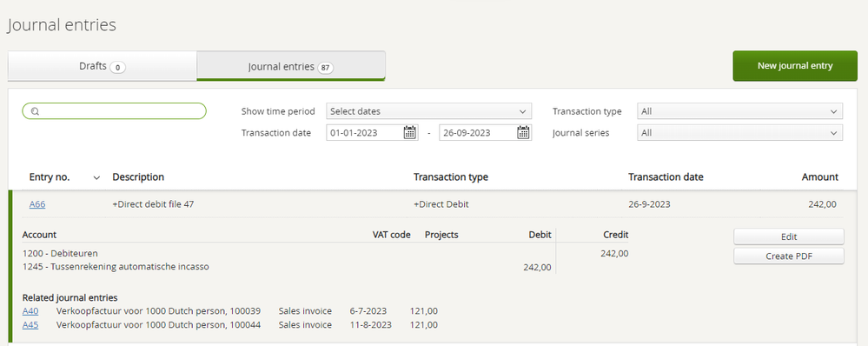The height and width of the screenshot is (346, 868).
Task: Click 'Sales invoice' in row A45
Action: pyautogui.click(x=305, y=325)
